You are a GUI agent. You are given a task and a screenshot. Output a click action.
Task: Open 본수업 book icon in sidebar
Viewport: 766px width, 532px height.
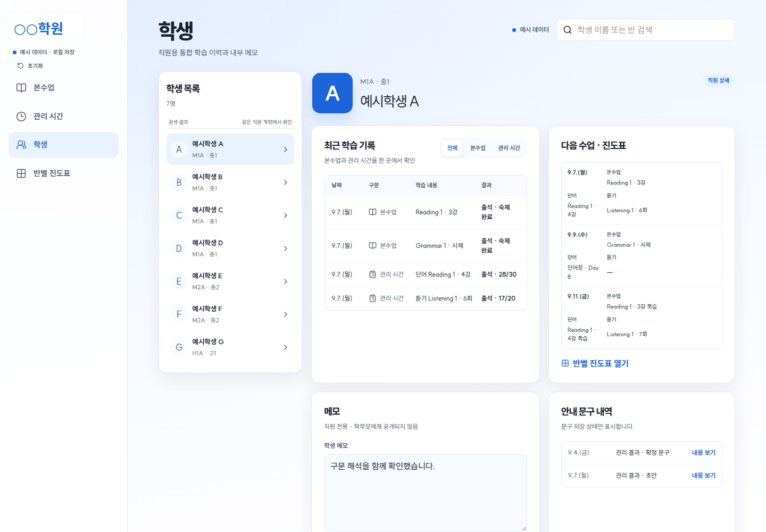[21, 88]
